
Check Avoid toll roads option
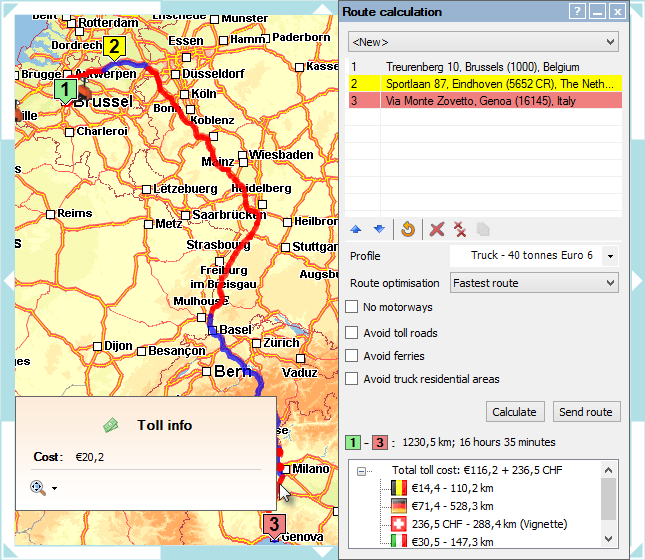(x=352, y=333)
